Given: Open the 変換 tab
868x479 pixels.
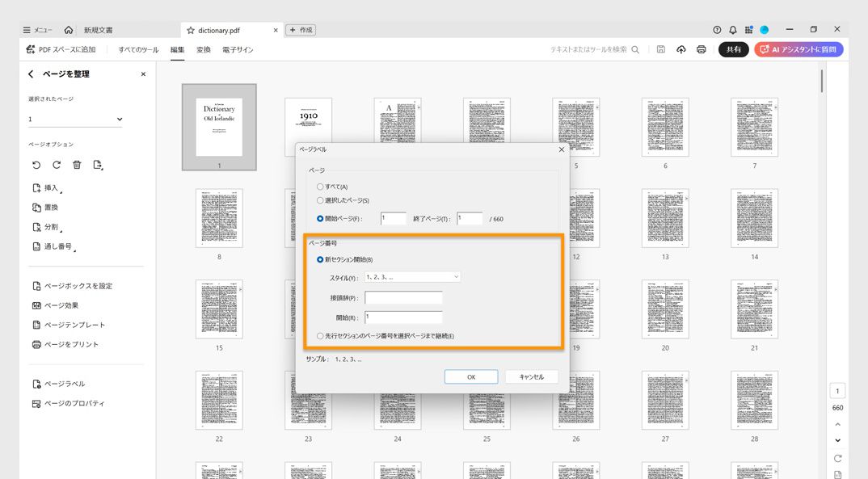Looking at the screenshot, I should pos(204,50).
